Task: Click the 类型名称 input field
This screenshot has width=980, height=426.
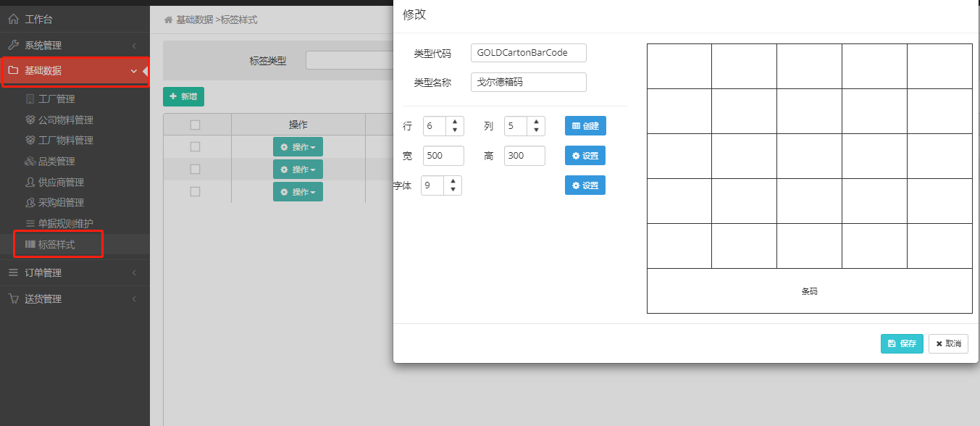Action: pos(528,83)
